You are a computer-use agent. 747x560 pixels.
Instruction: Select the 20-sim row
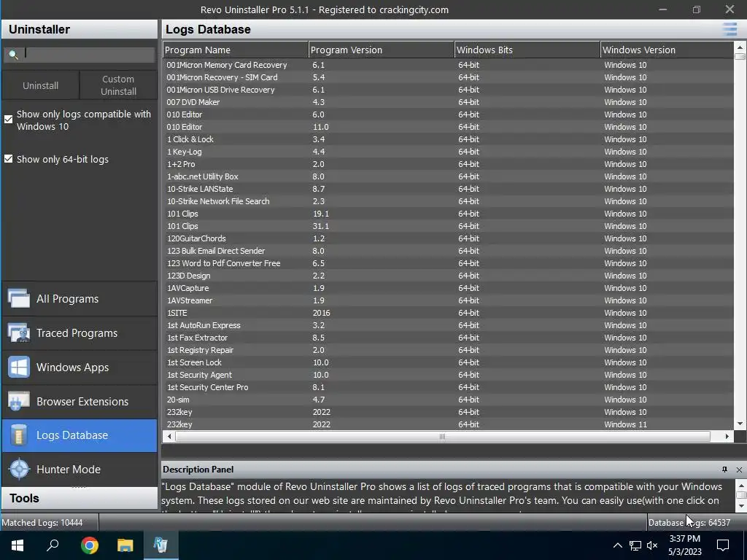pyautogui.click(x=449, y=399)
